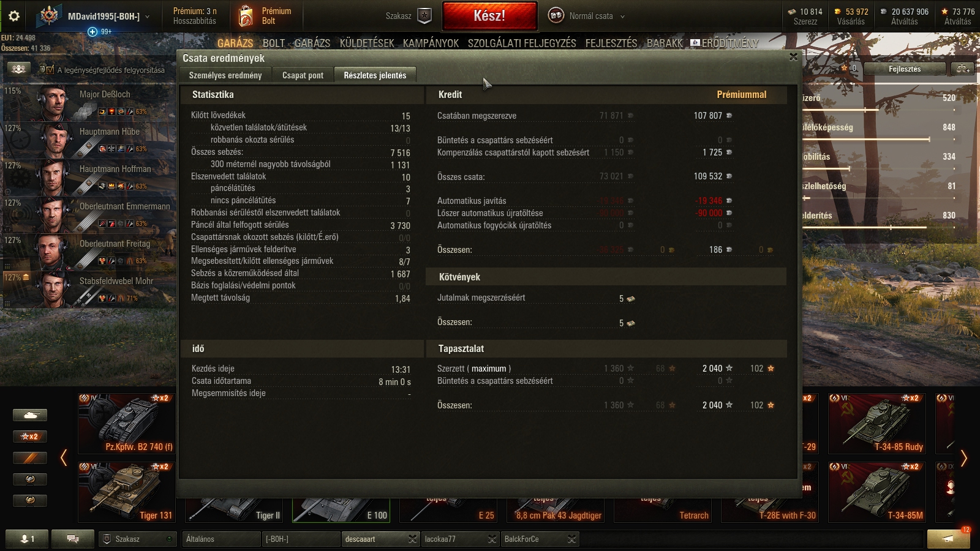Switch to the Személyes eredmény tab
The image size is (980, 551).
click(225, 75)
